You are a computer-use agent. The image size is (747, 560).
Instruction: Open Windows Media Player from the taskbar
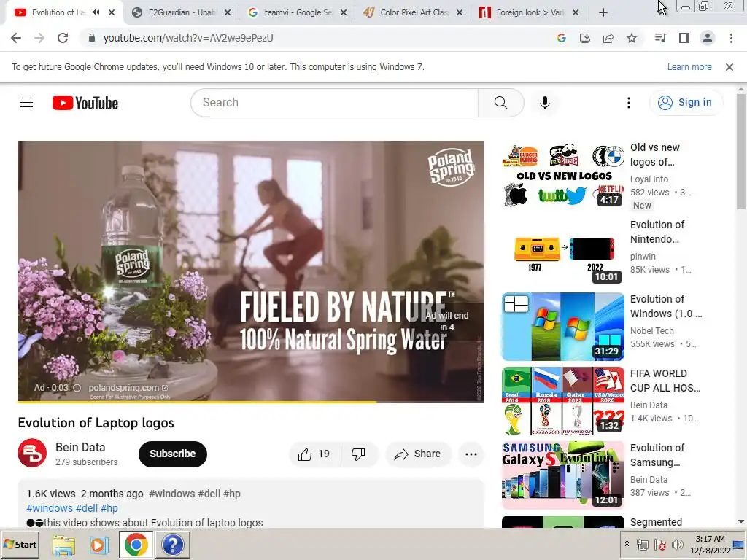(x=99, y=545)
